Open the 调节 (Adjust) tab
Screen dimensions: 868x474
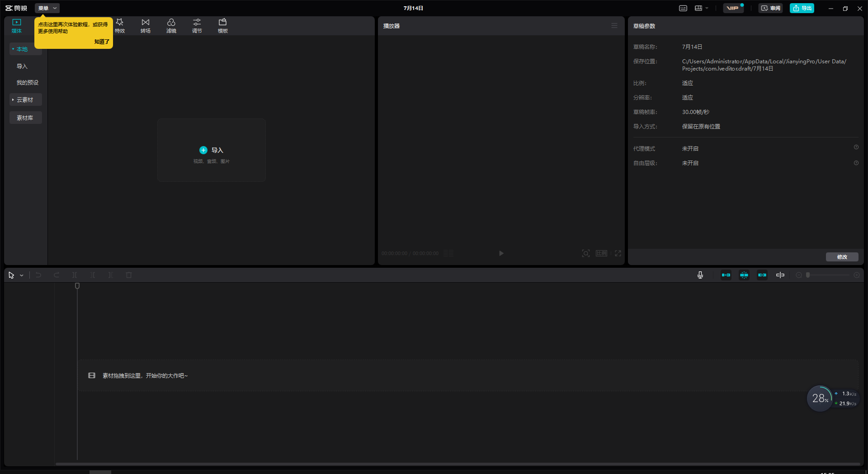point(197,26)
